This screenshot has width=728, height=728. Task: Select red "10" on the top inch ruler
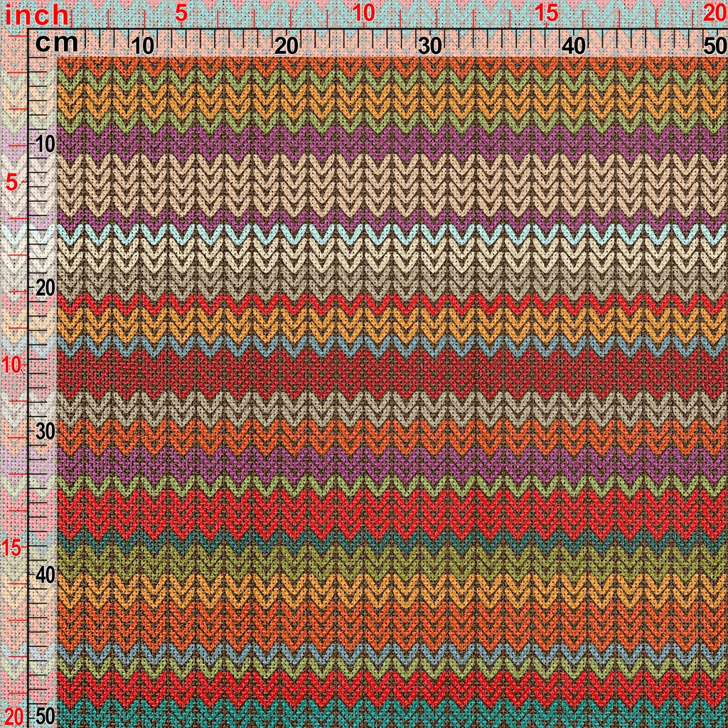[363, 14]
